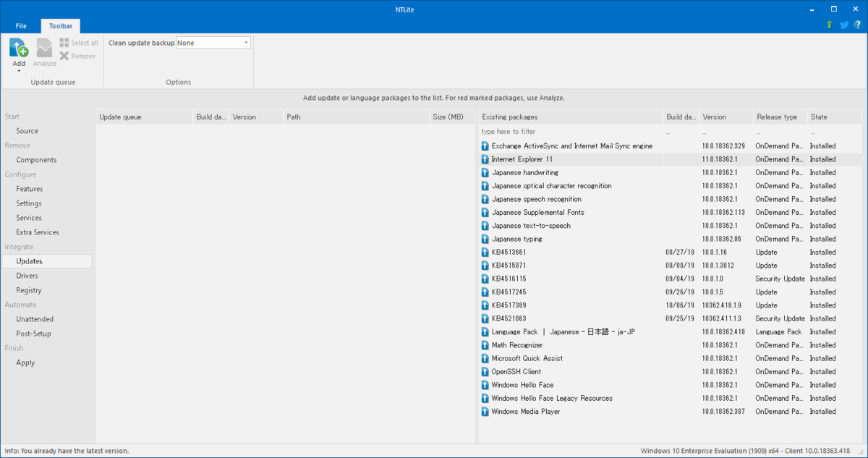Sort by Release type column header
The image size is (868, 458).
[780, 116]
